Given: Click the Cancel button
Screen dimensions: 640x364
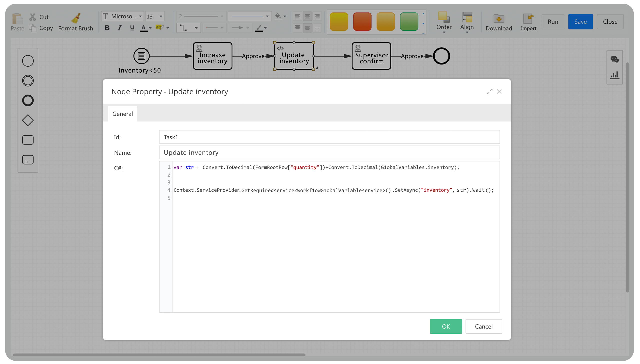Looking at the screenshot, I should click(x=483, y=326).
